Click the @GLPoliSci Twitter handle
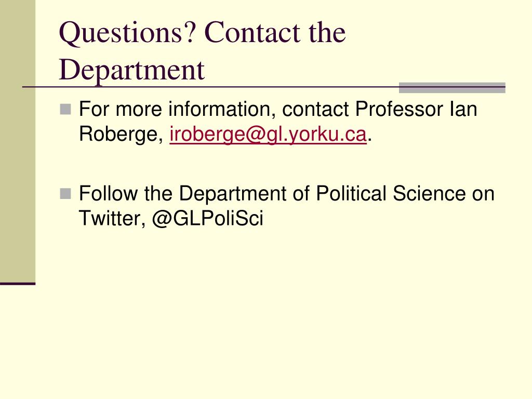Viewport: 532px width, 399px height. [207, 218]
